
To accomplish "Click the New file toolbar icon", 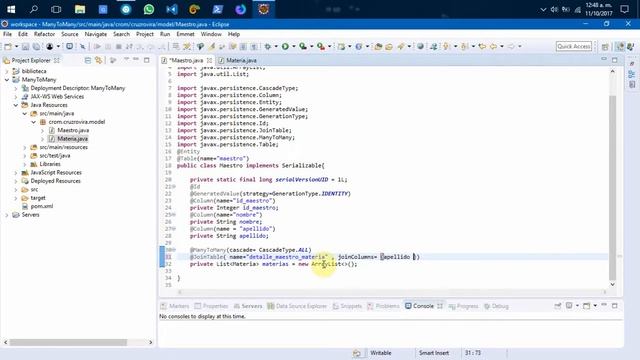I will (8, 47).
